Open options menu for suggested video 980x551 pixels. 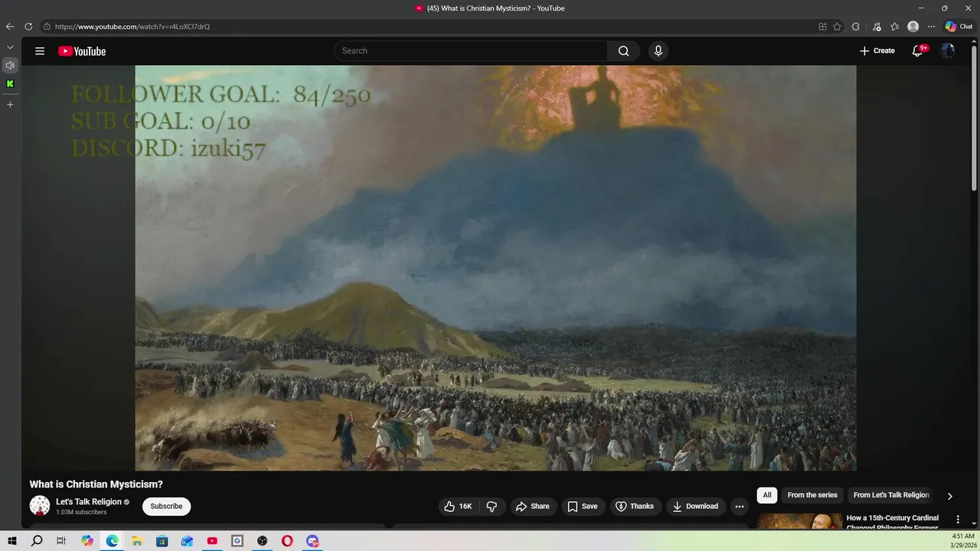[958, 519]
